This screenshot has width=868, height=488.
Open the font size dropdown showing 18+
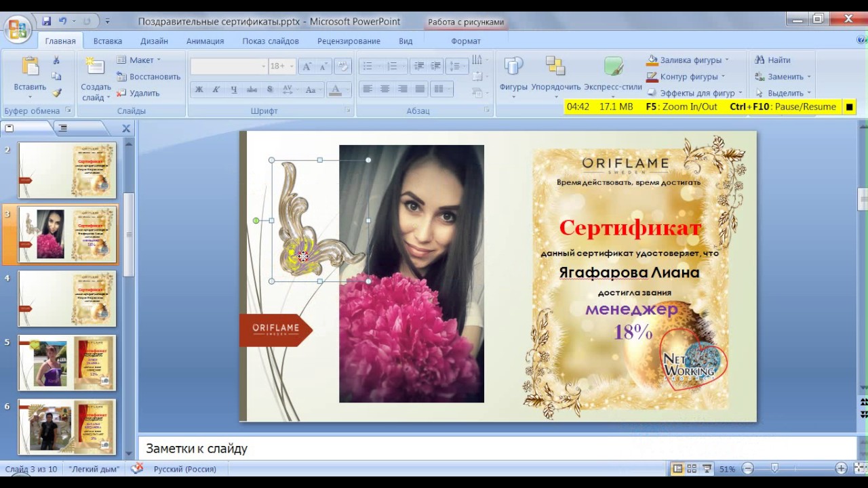(x=292, y=66)
